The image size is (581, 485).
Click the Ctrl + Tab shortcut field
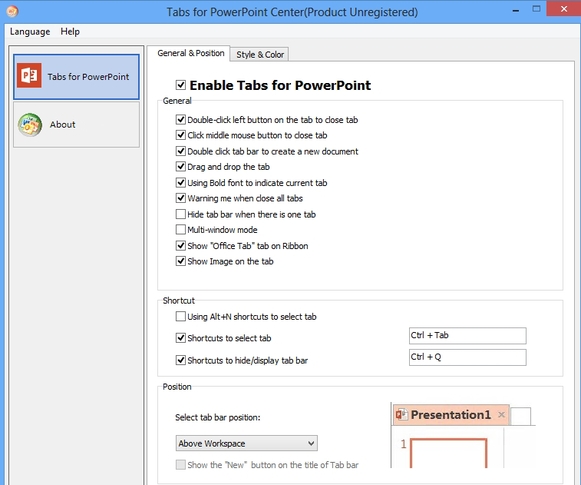point(468,335)
